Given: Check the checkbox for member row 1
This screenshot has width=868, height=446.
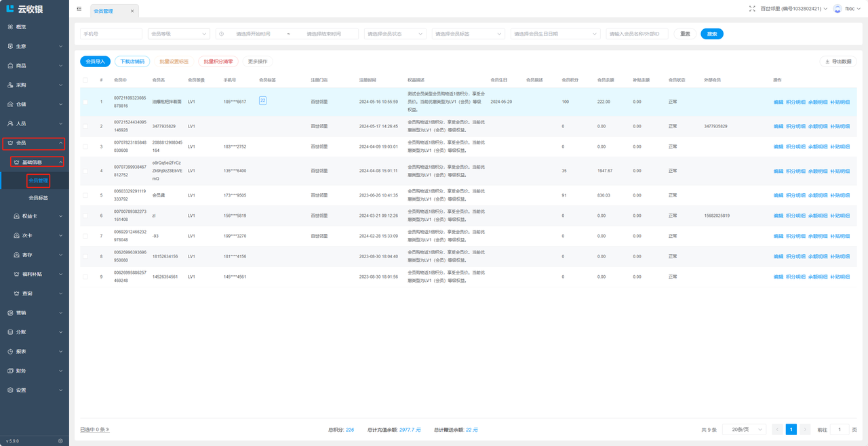Looking at the screenshot, I should pos(85,102).
